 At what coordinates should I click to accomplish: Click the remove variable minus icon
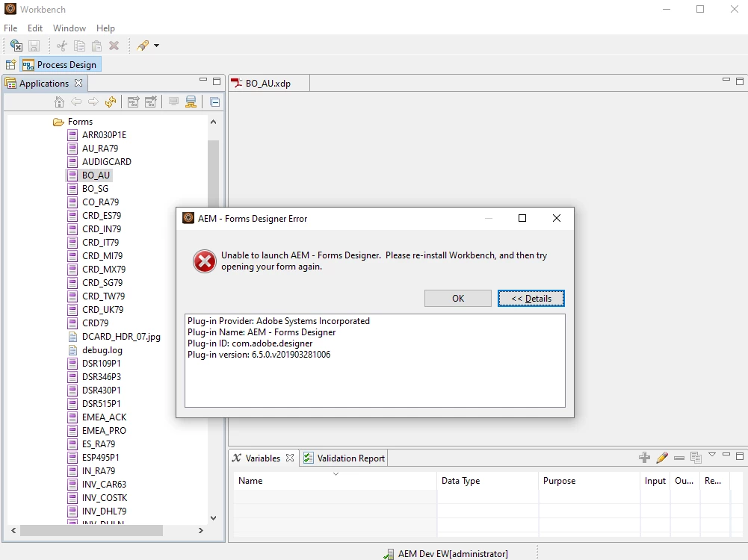coord(679,458)
